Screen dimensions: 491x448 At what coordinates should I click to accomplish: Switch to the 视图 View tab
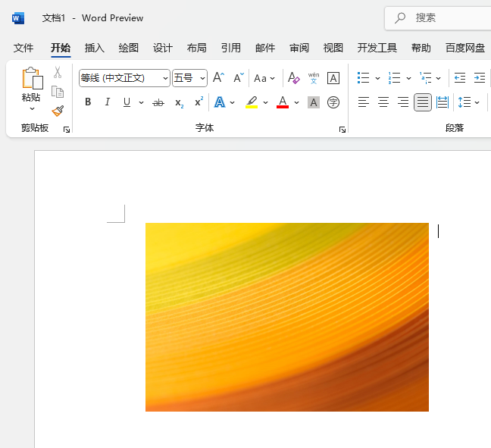click(x=333, y=48)
